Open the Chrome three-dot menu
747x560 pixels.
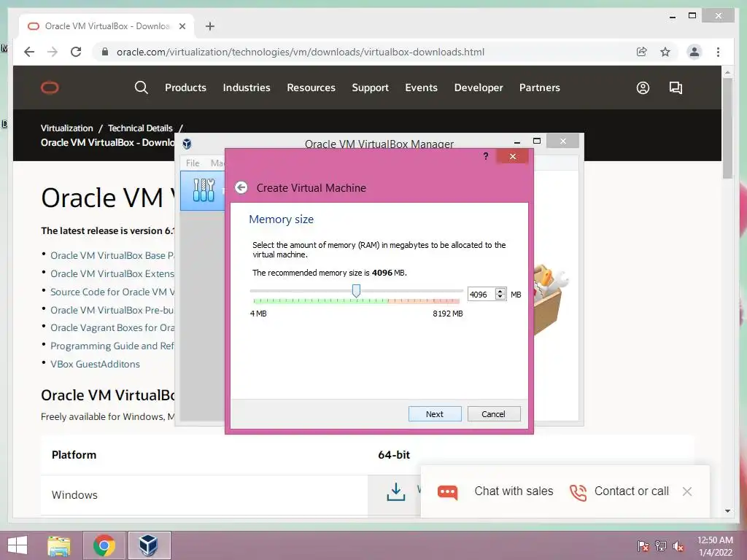(x=718, y=52)
